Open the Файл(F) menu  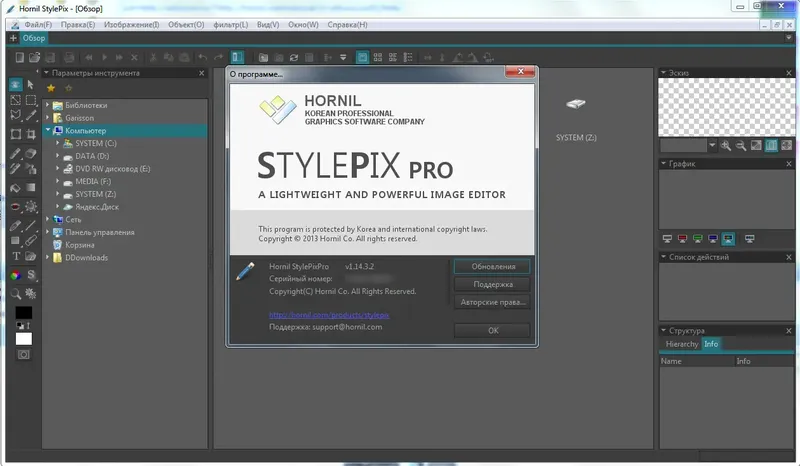click(x=38, y=24)
